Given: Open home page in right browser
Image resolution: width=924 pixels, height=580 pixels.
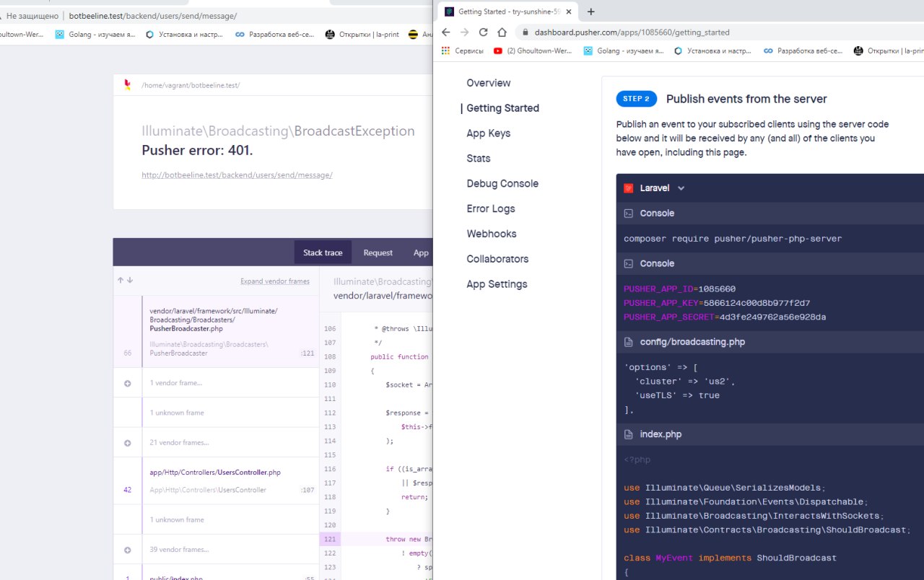Looking at the screenshot, I should click(x=502, y=32).
